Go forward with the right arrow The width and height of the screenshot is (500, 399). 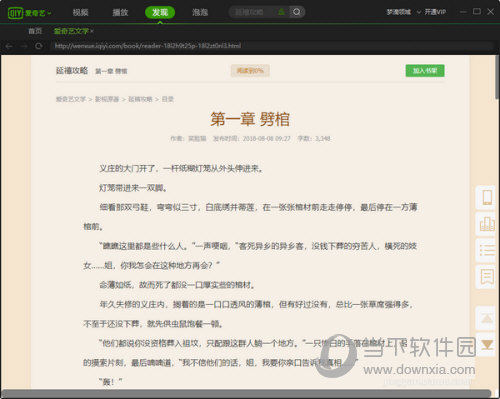pyautogui.click(x=24, y=46)
